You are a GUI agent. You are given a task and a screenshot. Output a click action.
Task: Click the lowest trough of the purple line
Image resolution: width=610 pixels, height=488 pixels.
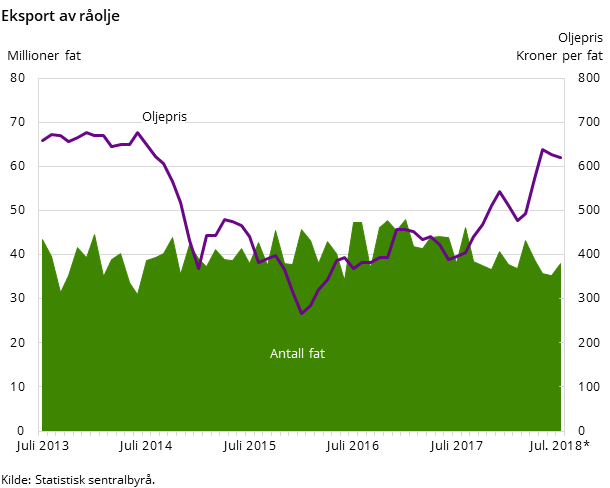pyautogui.click(x=301, y=314)
